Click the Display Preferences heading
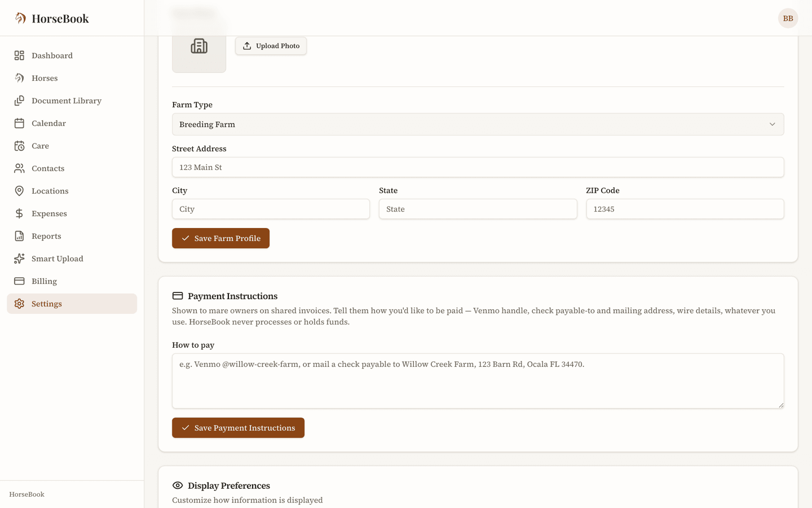812x508 pixels. tap(228, 485)
